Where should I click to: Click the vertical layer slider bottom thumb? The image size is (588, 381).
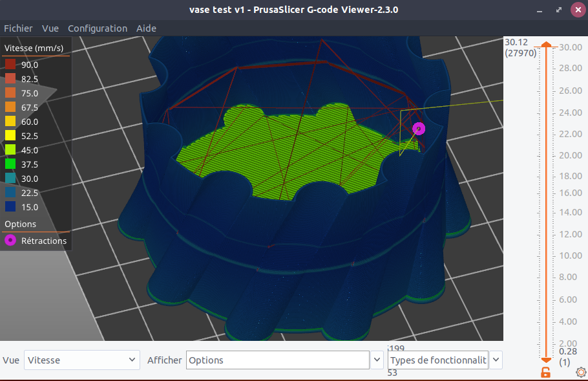point(547,360)
